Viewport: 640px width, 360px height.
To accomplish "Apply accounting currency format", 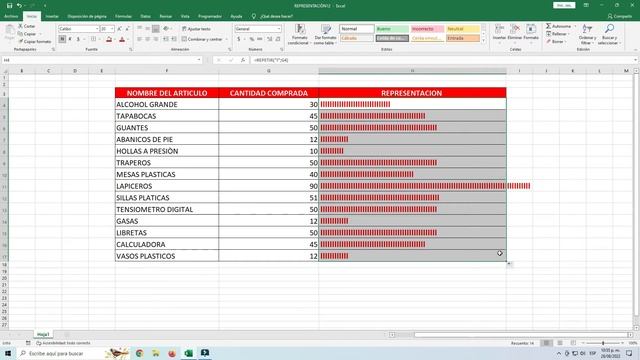I will pos(239,39).
